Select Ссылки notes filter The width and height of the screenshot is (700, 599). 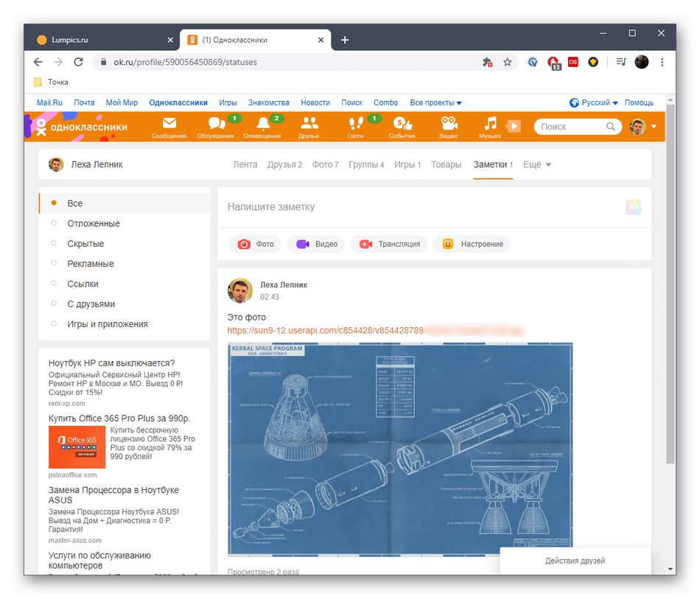(x=125, y=284)
